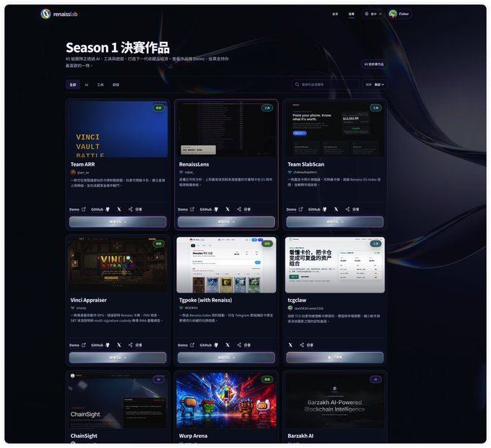Click the tcgclaw card bottom button
The height and width of the screenshot is (448, 491).
coord(335,358)
